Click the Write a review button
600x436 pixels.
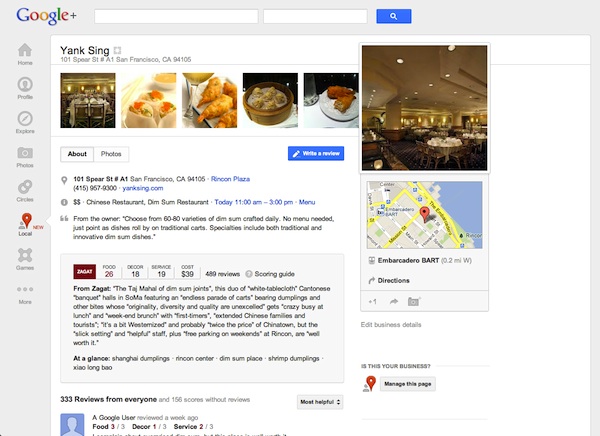(315, 154)
